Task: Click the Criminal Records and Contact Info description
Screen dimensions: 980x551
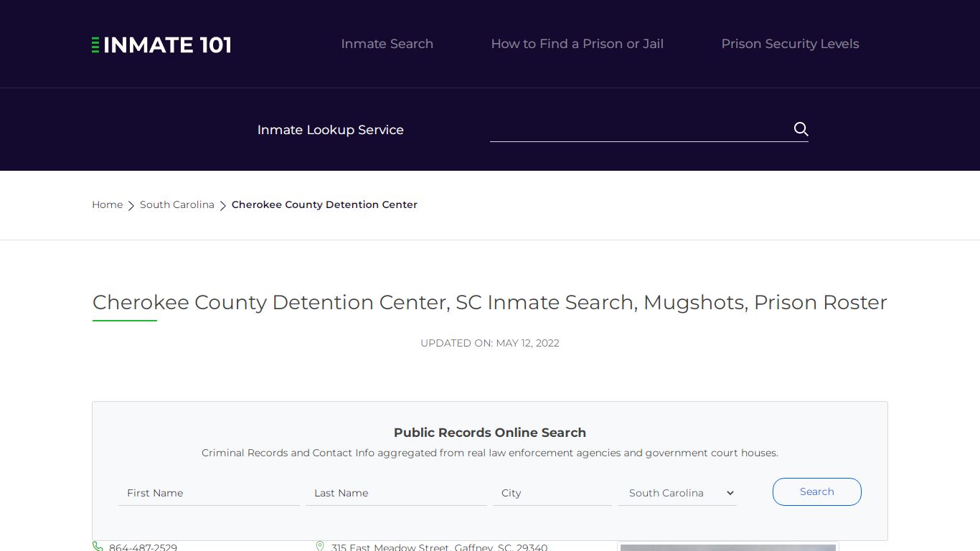Action: click(490, 453)
